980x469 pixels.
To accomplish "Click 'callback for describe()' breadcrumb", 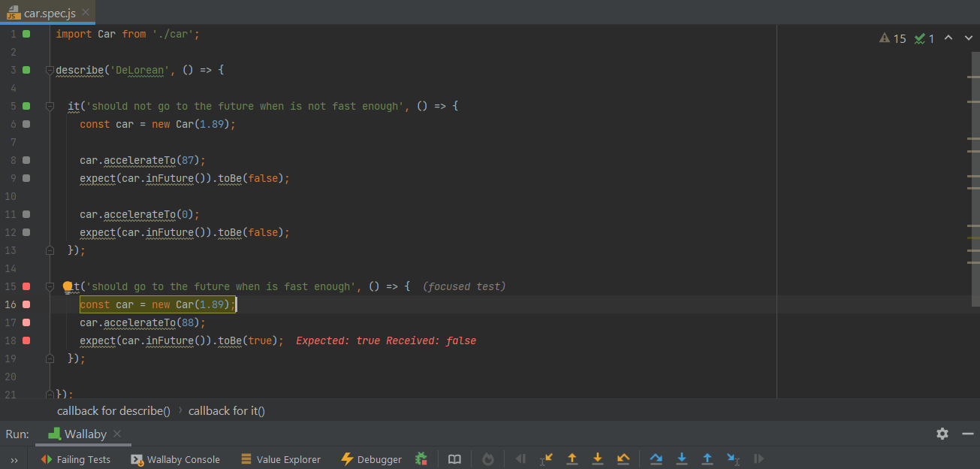I will coord(113,410).
